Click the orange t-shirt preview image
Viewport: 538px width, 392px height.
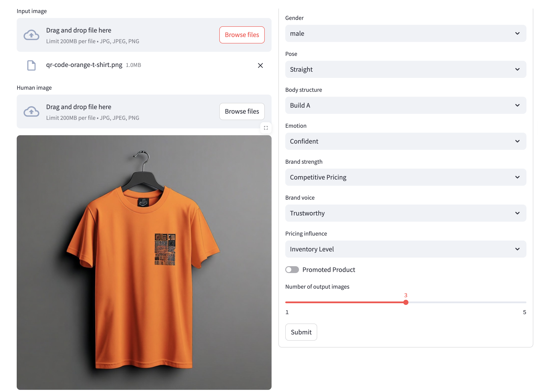coord(144,263)
